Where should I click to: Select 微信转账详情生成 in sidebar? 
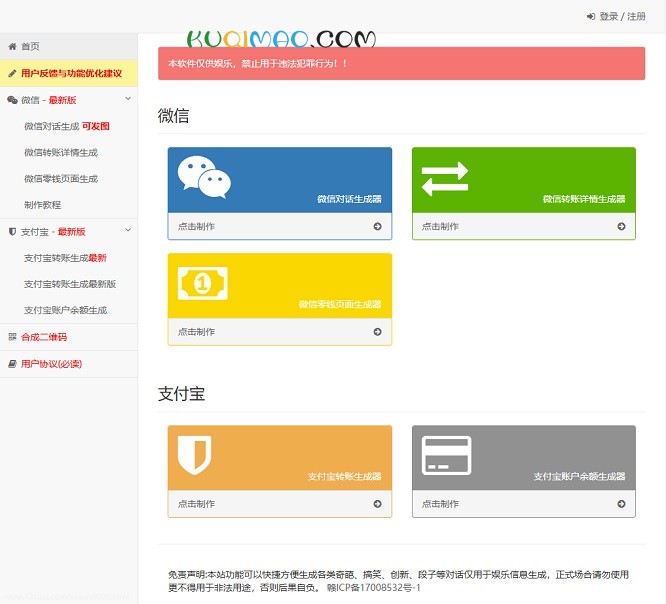pos(68,152)
